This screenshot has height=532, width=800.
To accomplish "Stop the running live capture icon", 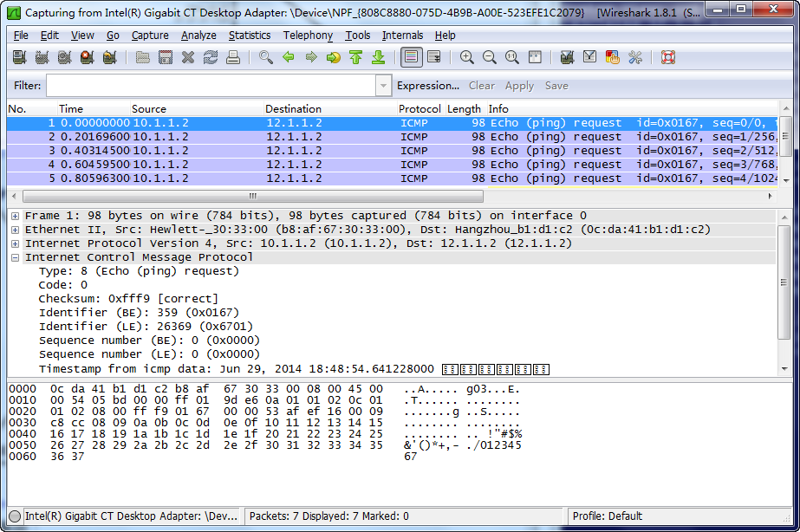I will (87, 57).
